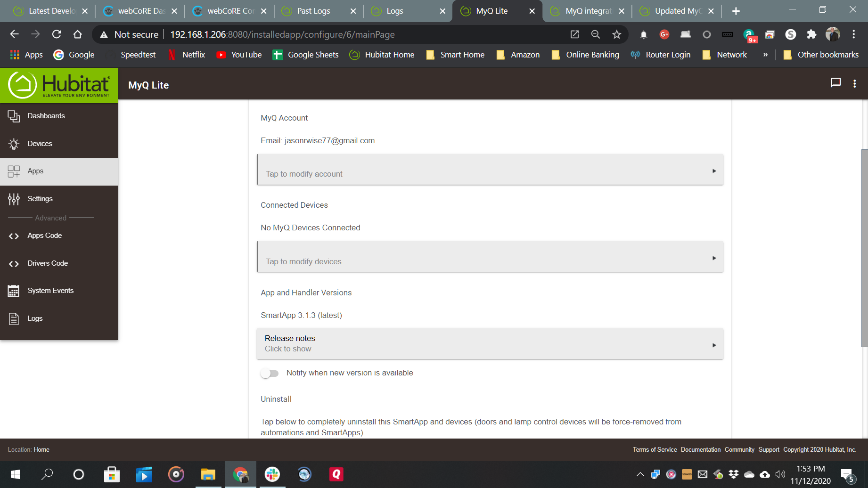Switch to the Updated MyQ tab
The image size is (868, 488).
click(677, 11)
